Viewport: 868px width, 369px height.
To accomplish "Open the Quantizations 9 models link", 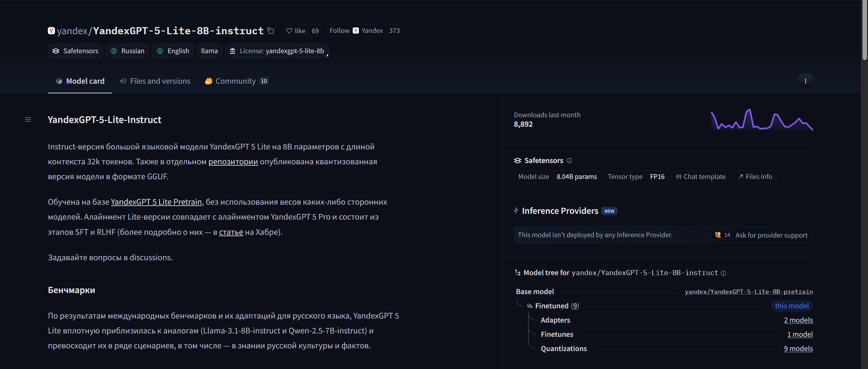I will click(x=798, y=348).
